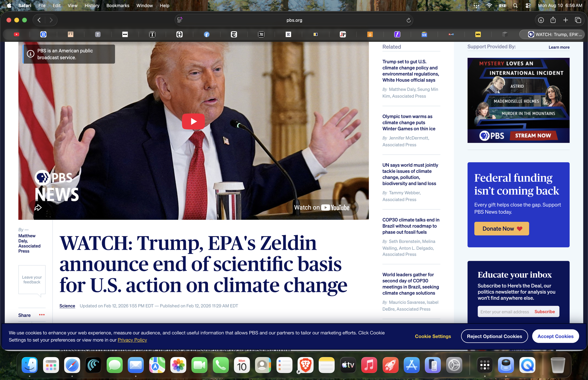Switch to the New York Times tab
Screen dimensions: 588x380
point(234,34)
